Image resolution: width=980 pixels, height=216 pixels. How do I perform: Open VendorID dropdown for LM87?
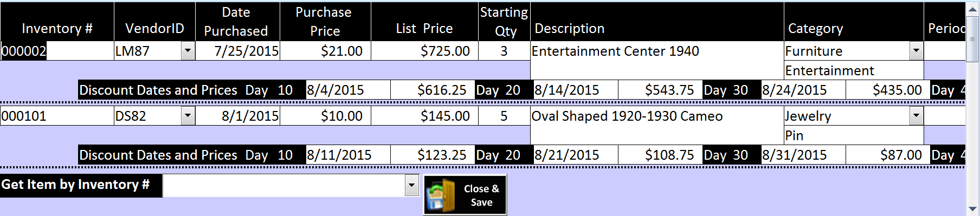[x=188, y=51]
